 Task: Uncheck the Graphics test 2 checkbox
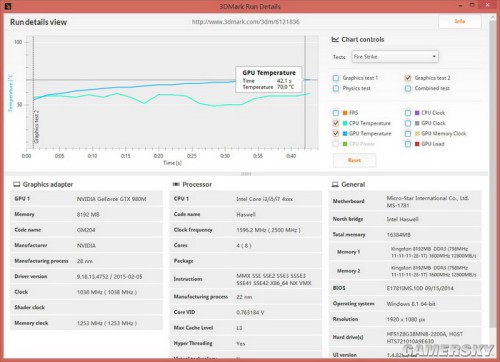coord(408,78)
